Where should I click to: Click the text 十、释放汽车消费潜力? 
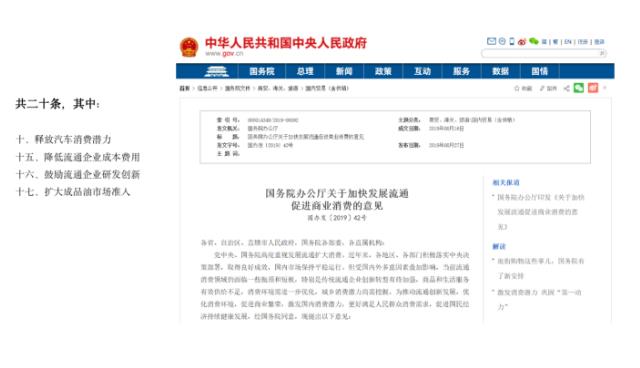click(63, 139)
